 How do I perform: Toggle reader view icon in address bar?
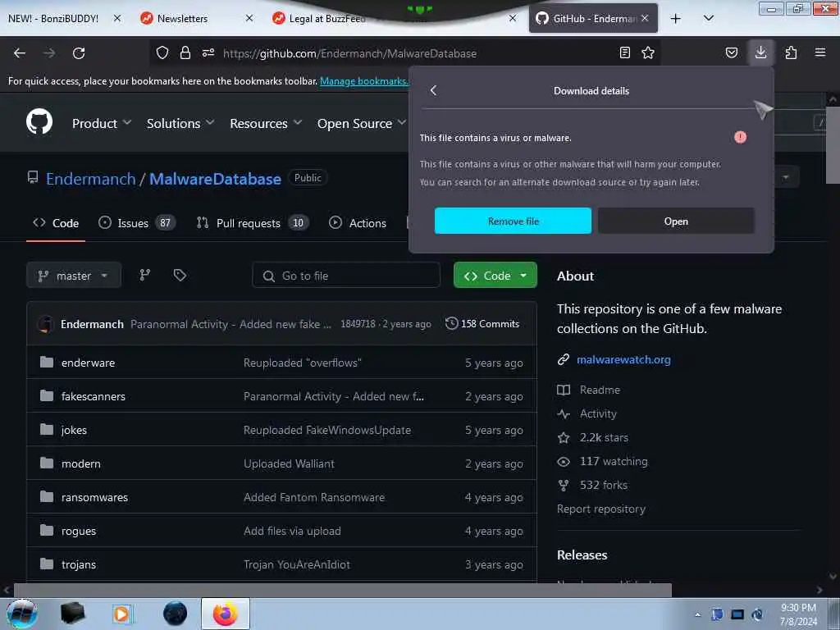[x=624, y=52]
